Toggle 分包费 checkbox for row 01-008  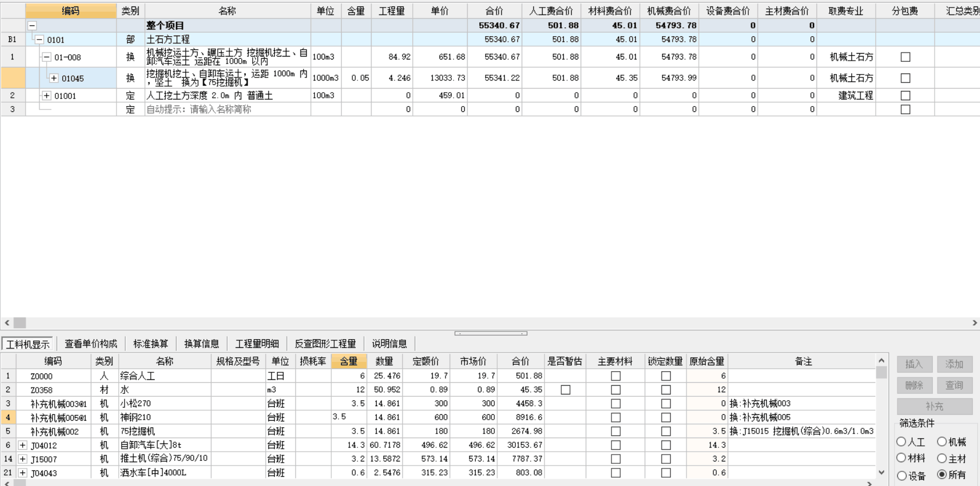905,57
